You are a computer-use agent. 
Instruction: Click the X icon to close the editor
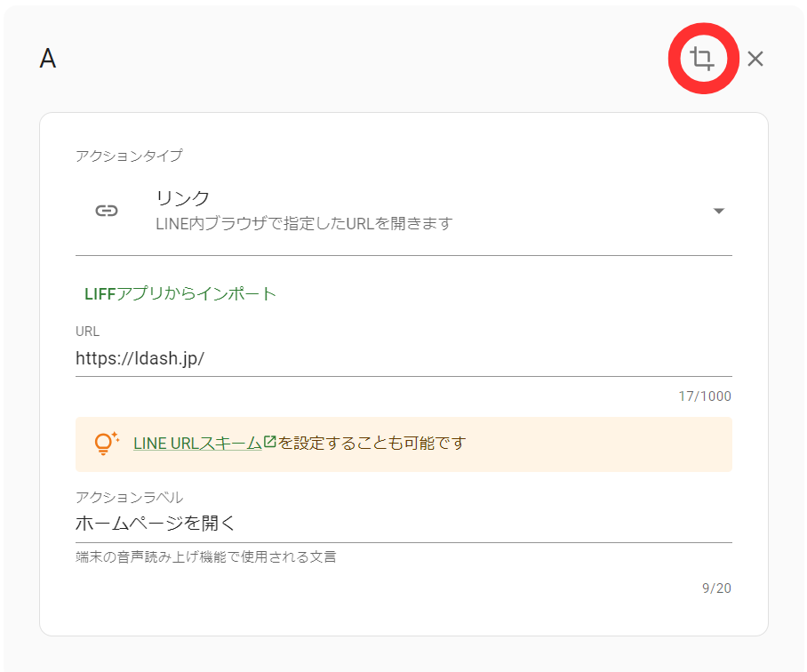coord(755,59)
